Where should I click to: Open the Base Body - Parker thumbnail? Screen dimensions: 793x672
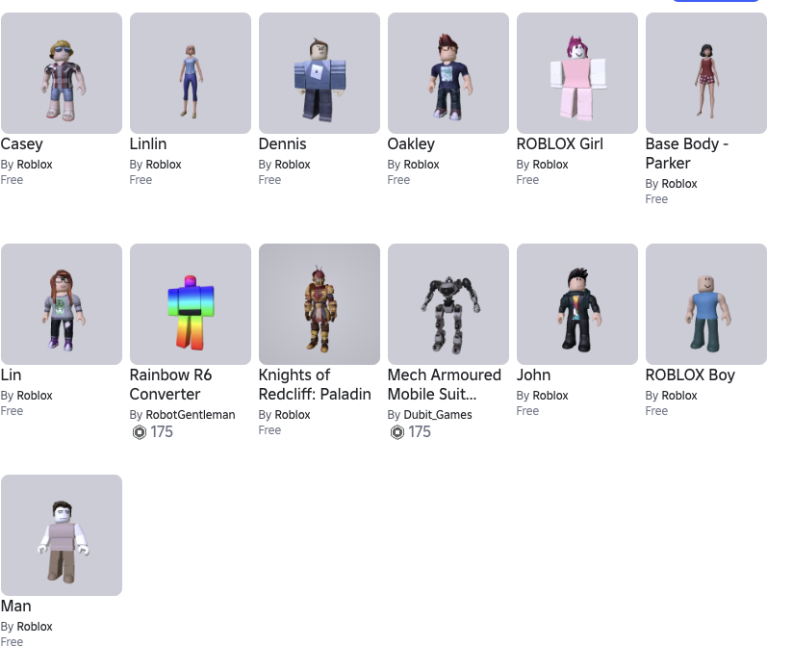click(706, 73)
